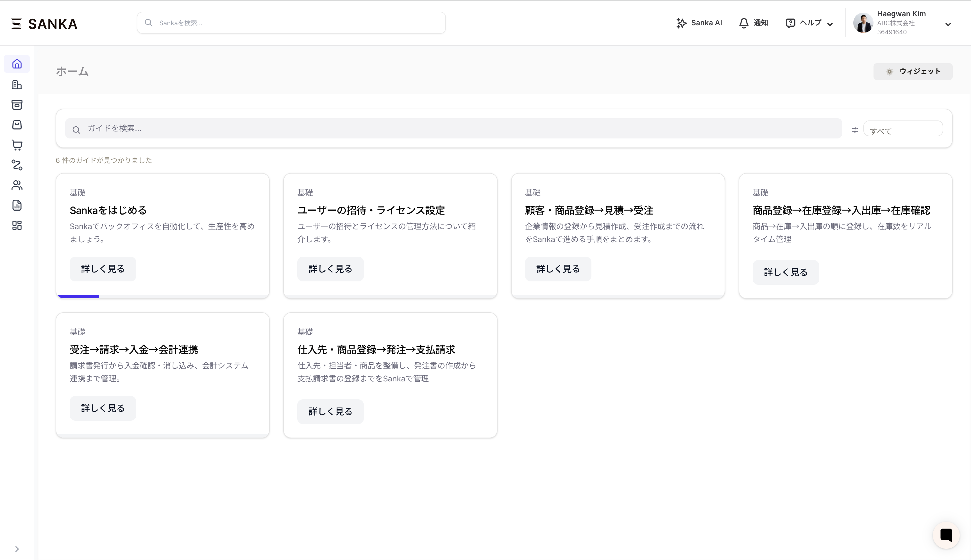Expand the sidebar with bottom chevron
This screenshot has width=971, height=560.
(x=17, y=549)
